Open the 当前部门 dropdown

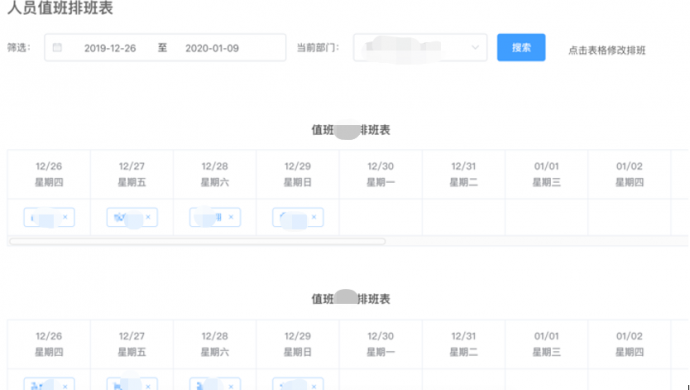point(420,48)
